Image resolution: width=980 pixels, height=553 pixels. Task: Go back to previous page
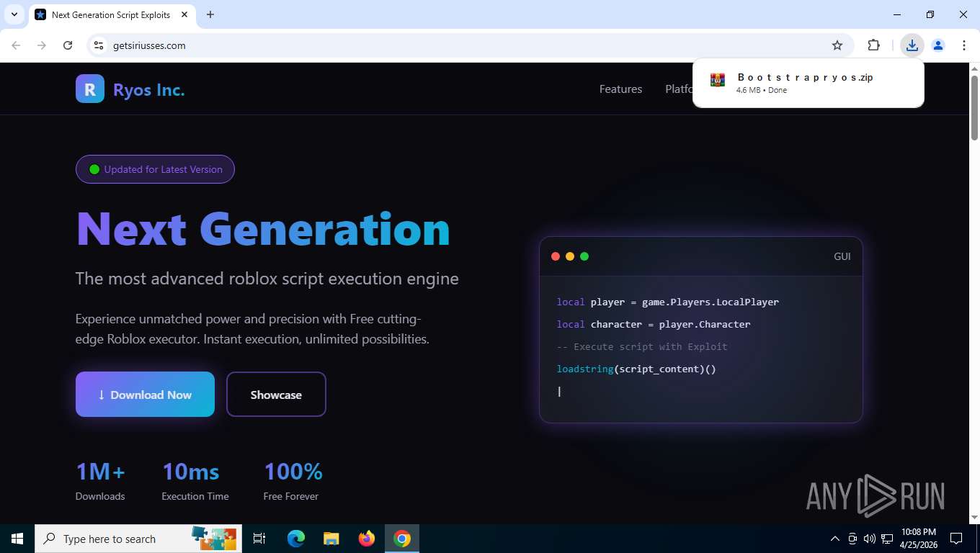pyautogui.click(x=16, y=45)
